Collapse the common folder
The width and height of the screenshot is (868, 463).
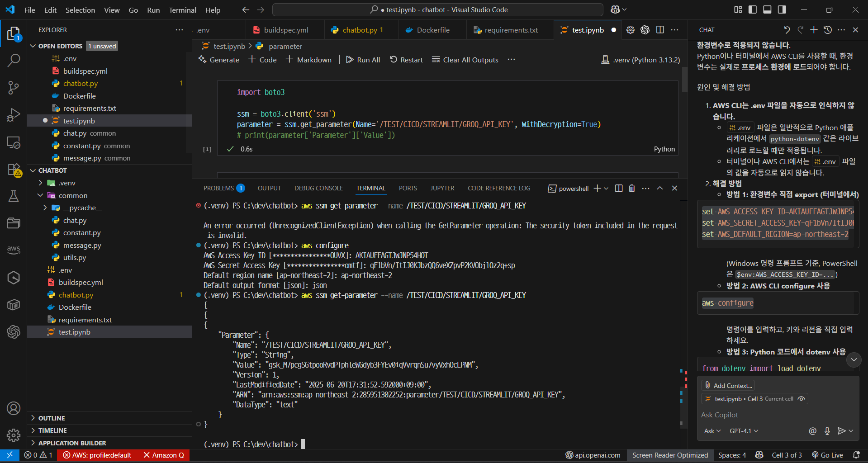coord(40,195)
